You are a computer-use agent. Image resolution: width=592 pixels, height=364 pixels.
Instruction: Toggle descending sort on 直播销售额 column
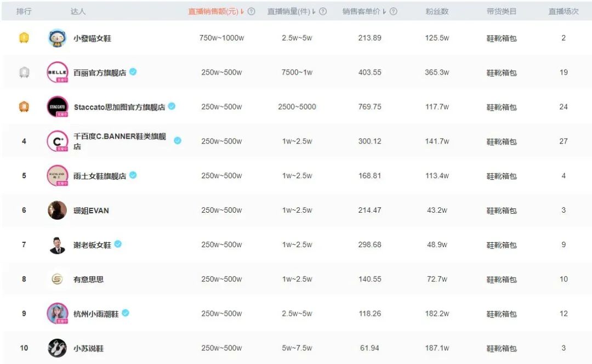coord(243,10)
